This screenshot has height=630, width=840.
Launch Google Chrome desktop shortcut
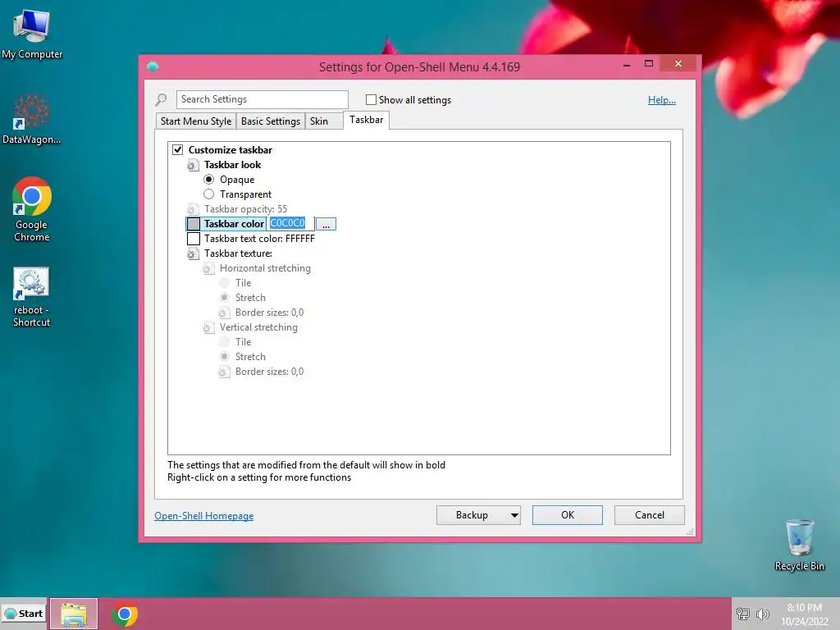coord(32,209)
